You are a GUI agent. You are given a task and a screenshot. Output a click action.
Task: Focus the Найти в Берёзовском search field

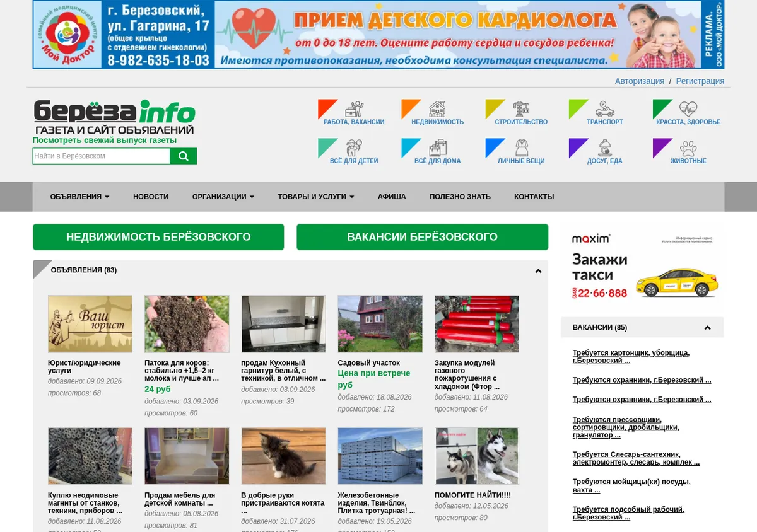coord(102,156)
